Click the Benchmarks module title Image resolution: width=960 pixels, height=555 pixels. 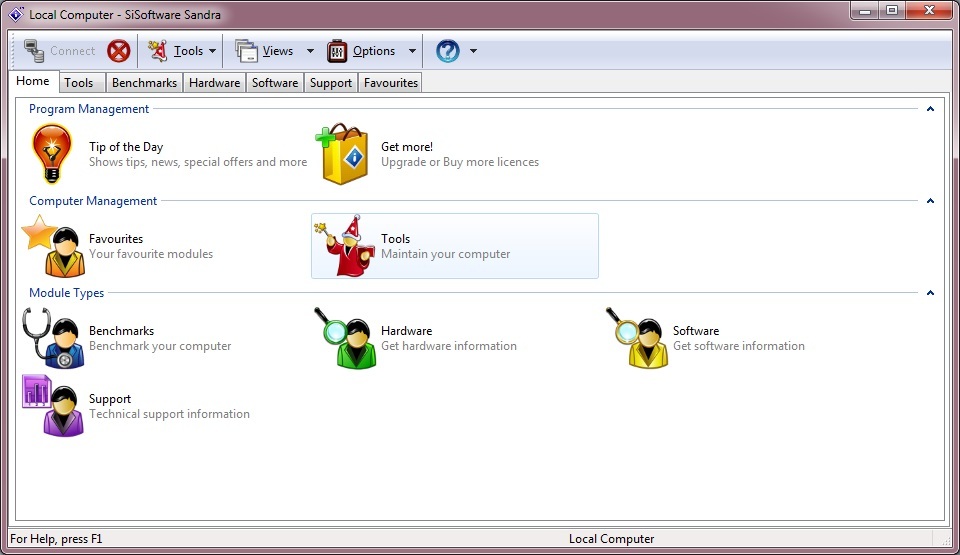[121, 330]
